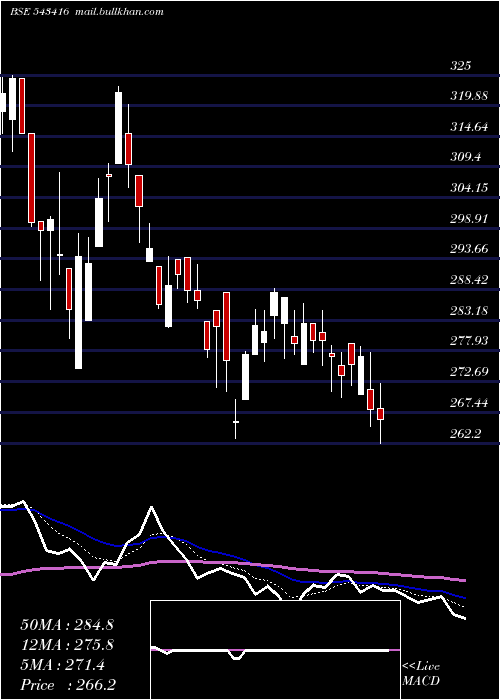Click the last red candlestick on the right
Viewport: 500px width, 700px height.
click(x=380, y=414)
